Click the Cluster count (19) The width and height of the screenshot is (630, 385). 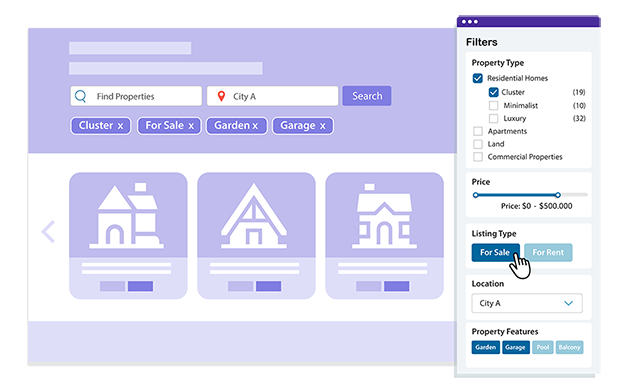pos(579,92)
